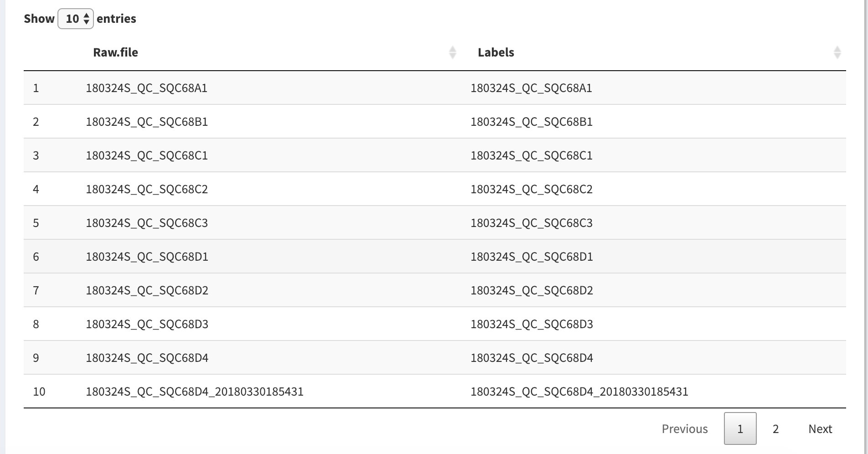Select Raw.file cell 180324S_QC_SQC68C2
Image resolution: width=868 pixels, height=454 pixels.
(x=147, y=189)
